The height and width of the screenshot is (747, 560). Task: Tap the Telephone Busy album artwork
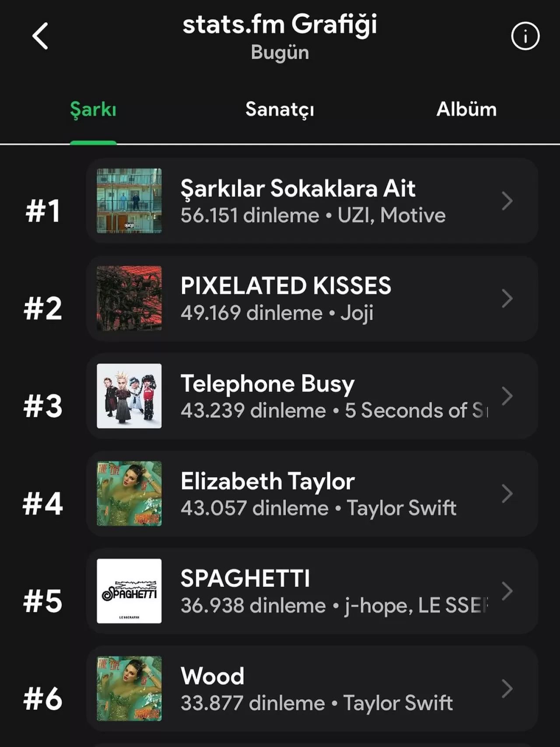129,396
